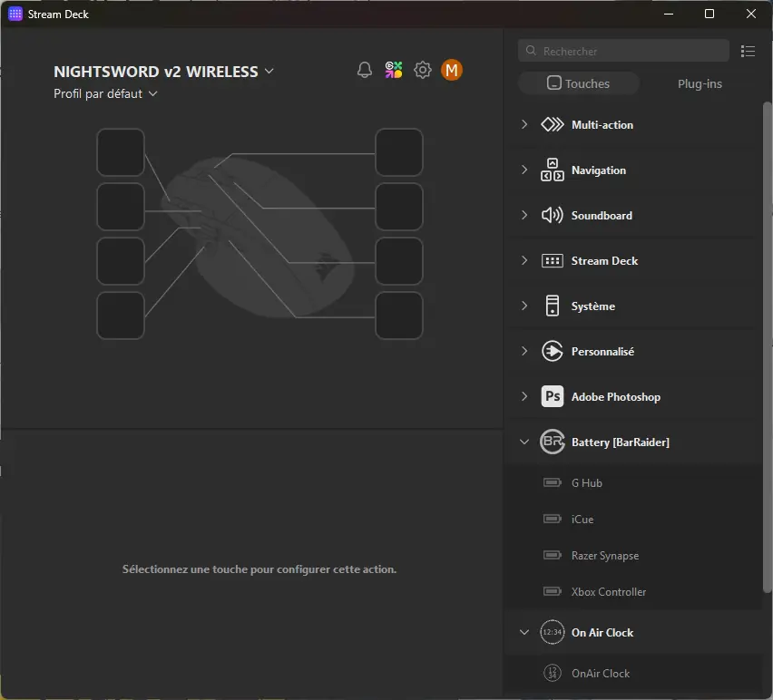Click the Battery BarRaider BR icon
This screenshot has width=773, height=700.
553,442
